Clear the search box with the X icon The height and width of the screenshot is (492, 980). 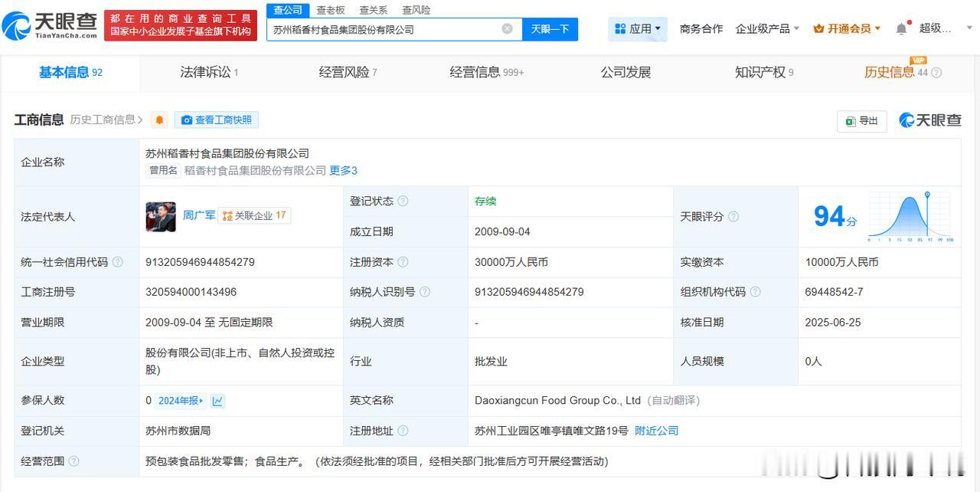[507, 29]
